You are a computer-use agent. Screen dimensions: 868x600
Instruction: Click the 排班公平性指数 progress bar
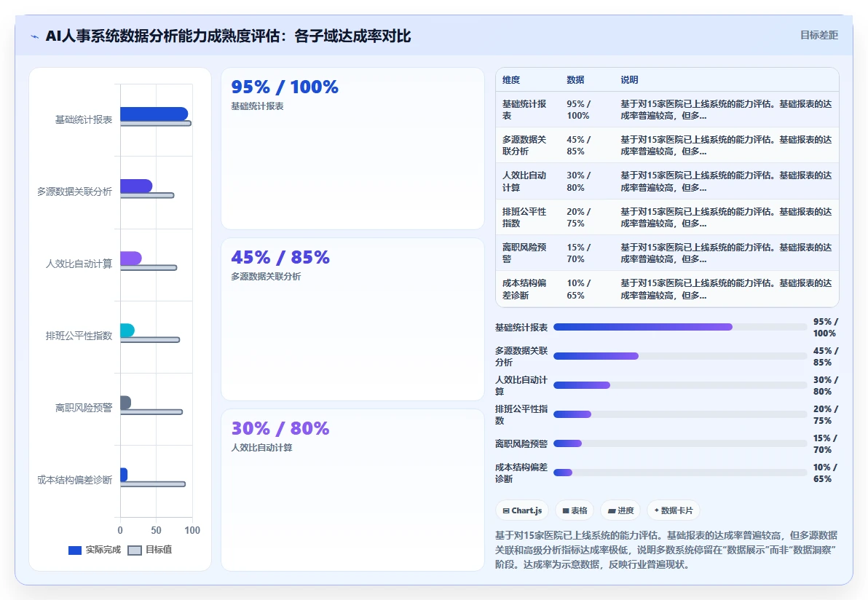point(680,414)
